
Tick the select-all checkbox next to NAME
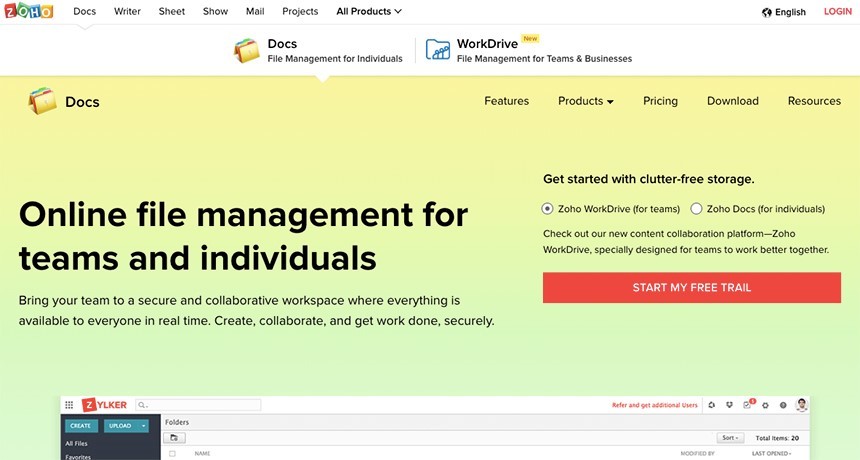[172, 454]
